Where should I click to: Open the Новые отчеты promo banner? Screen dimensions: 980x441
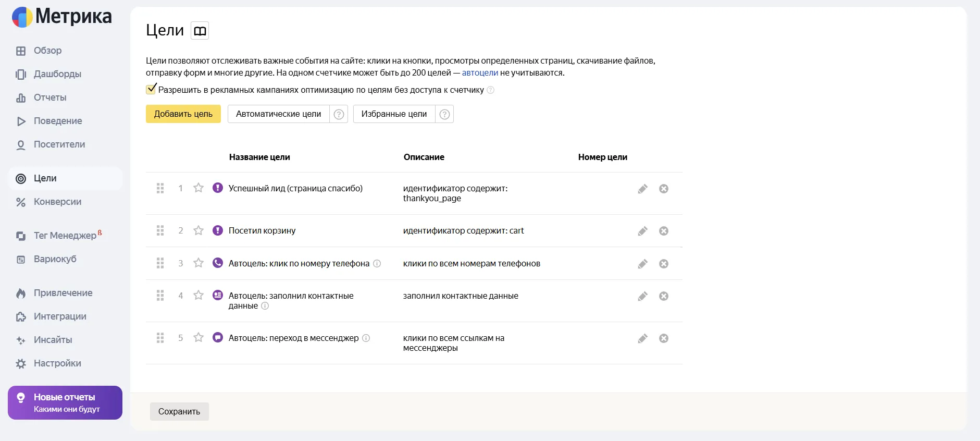[65, 403]
